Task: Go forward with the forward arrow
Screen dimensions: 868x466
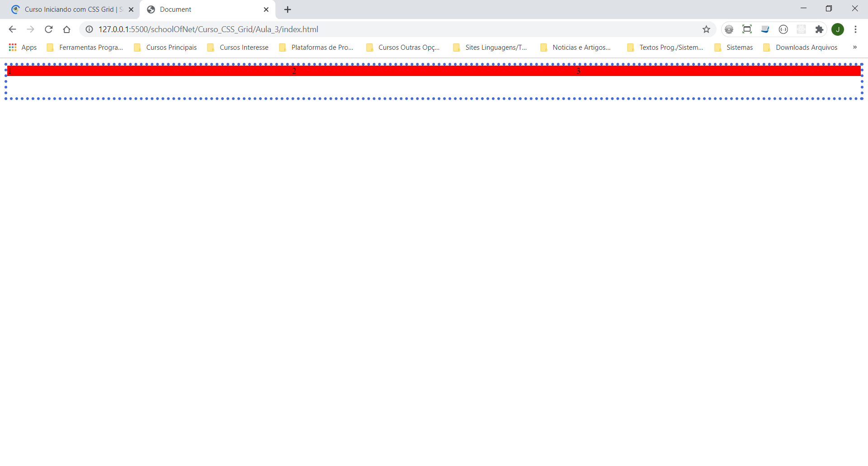Action: 30,29
